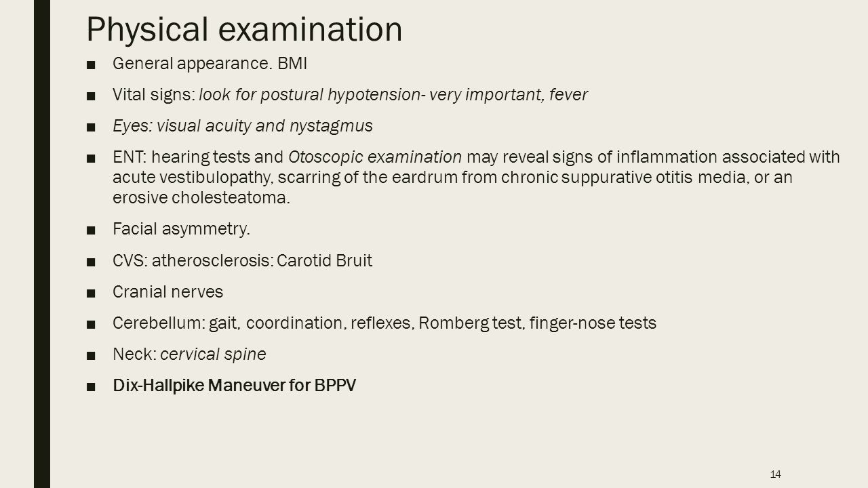868x488 pixels.
Task: Select the CVS atherosclerosis Carotid Bruit line
Action: click(x=243, y=261)
